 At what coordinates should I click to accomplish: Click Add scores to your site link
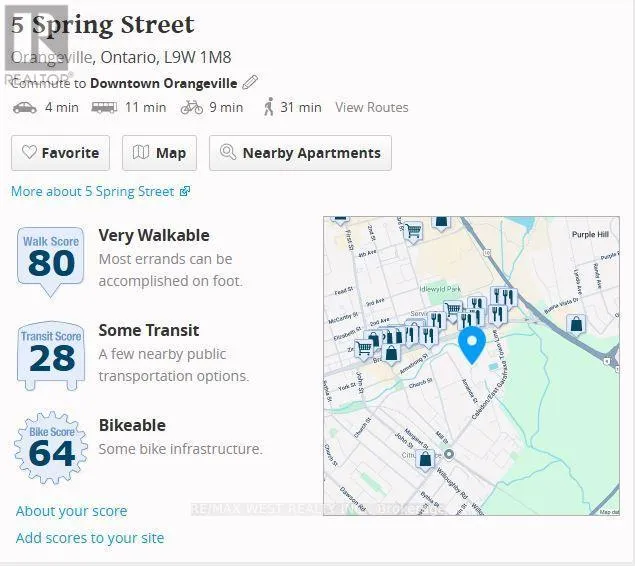click(x=90, y=538)
